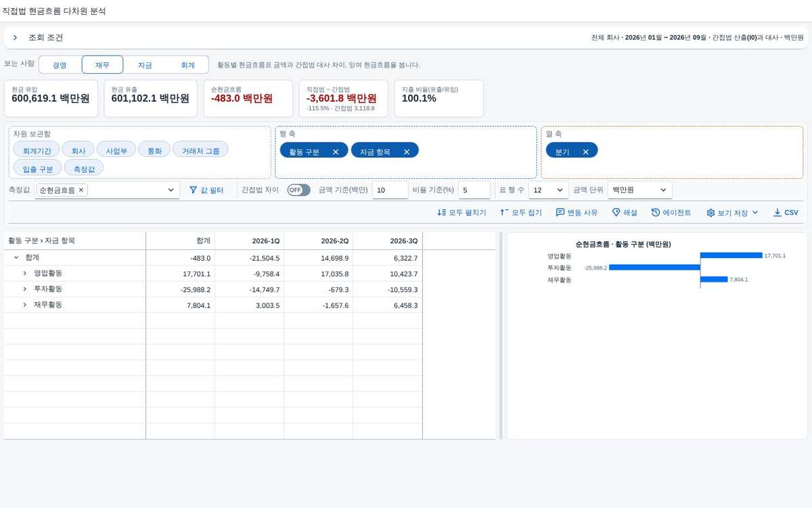Remove 분기 from column axis

[586, 152]
